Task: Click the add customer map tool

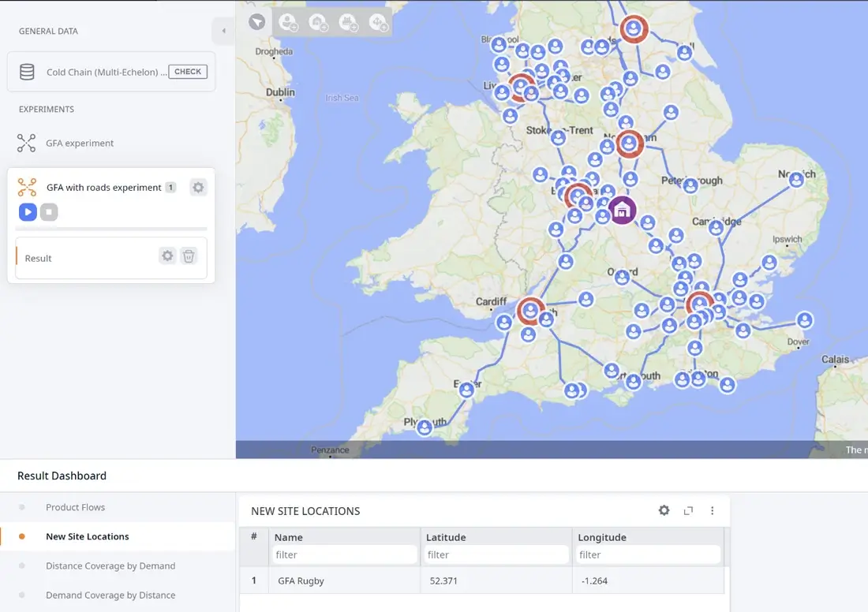Action: pyautogui.click(x=288, y=23)
